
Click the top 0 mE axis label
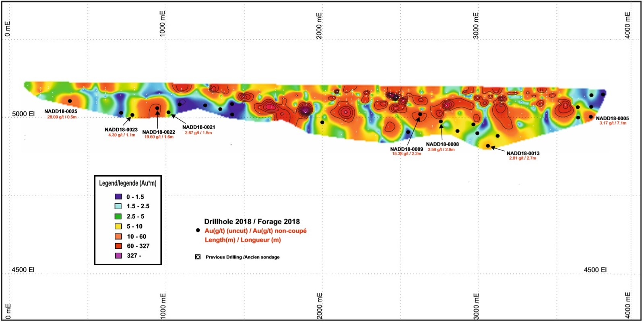[8, 29]
